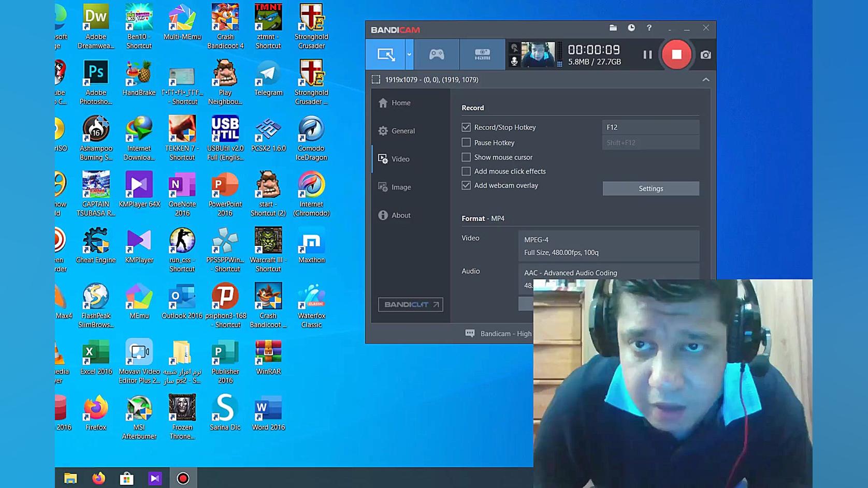Select the HandBrake desktop icon
The width and height of the screenshot is (868, 488).
(x=139, y=78)
